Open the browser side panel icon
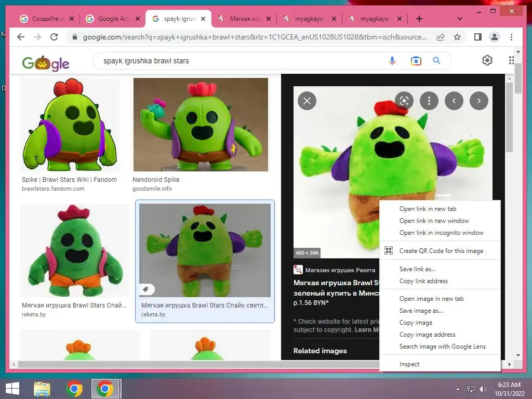Image resolution: width=532 pixels, height=399 pixels. click(x=478, y=37)
